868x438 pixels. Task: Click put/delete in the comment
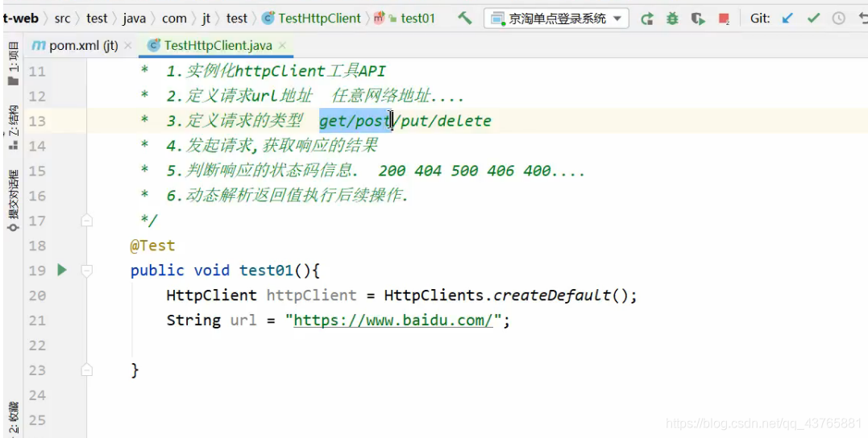point(446,121)
